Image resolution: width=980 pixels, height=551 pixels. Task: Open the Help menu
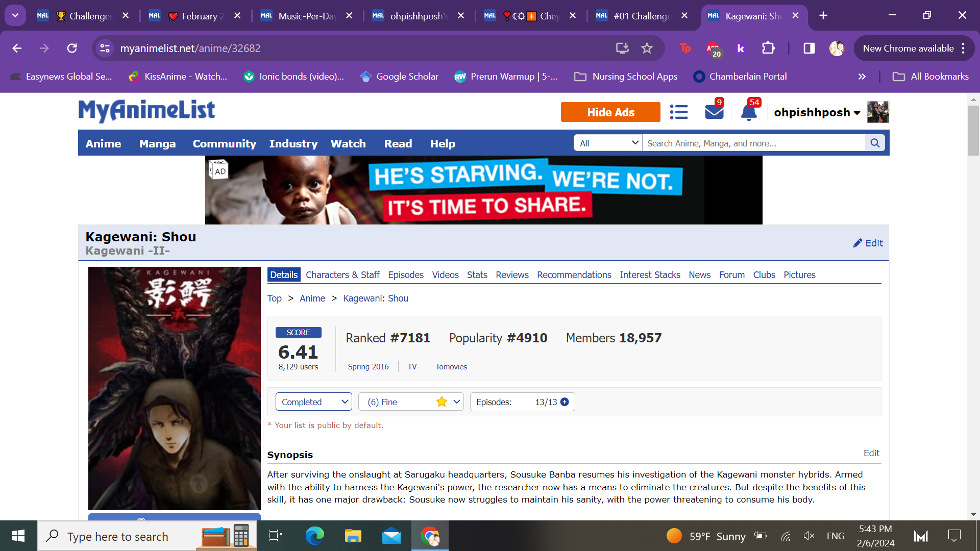(x=443, y=143)
